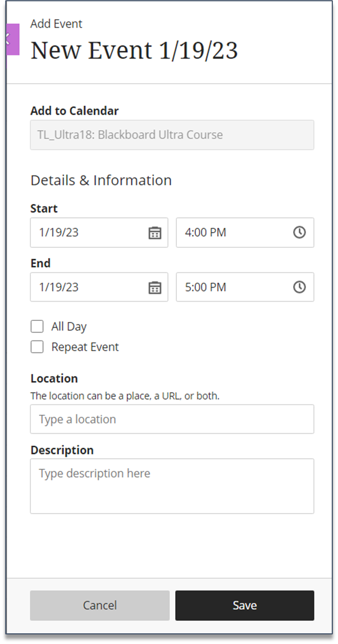Click the 5:00 PM end time field

point(245,287)
